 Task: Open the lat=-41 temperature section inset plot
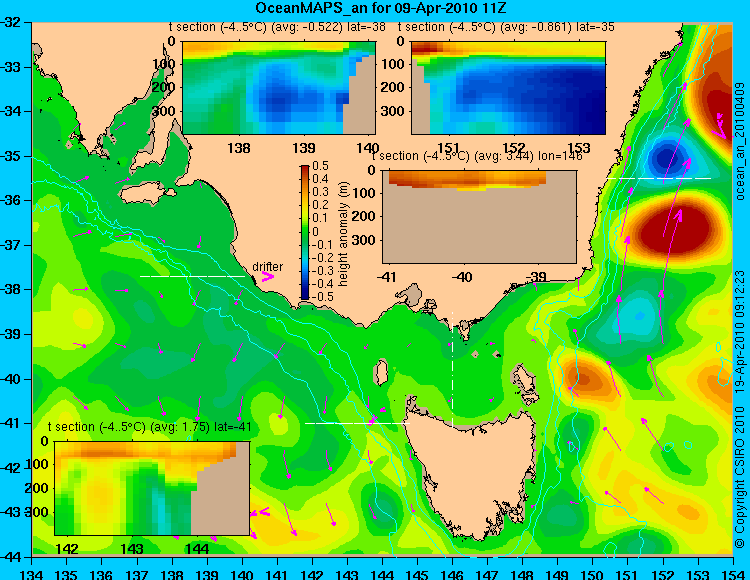[152, 488]
